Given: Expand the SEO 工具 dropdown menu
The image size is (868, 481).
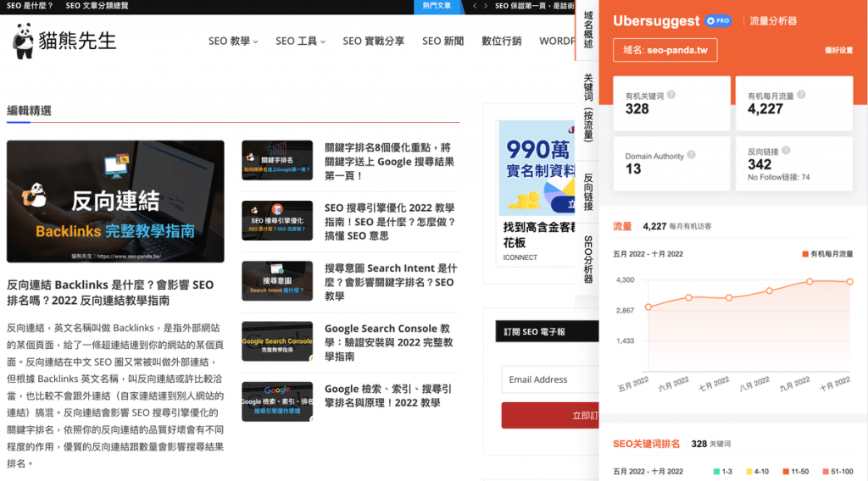Looking at the screenshot, I should 300,41.
